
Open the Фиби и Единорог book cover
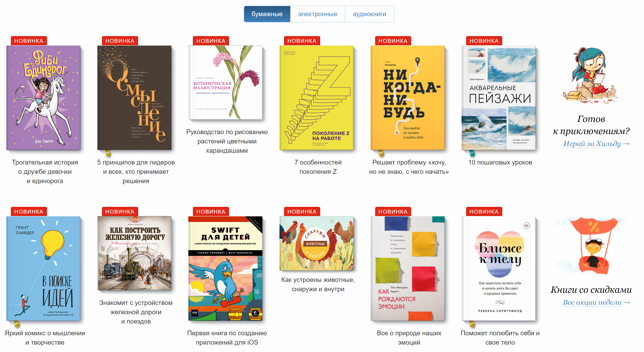pos(44,98)
